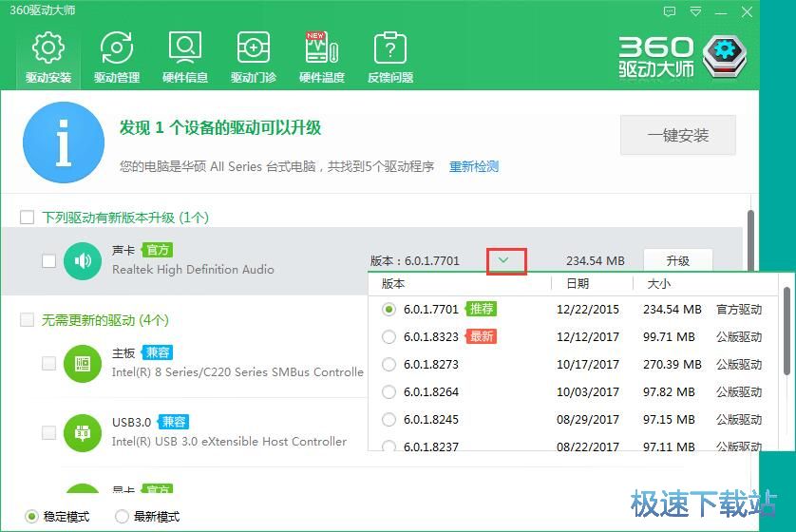Select version 6.0.1.8245 radio button
Viewport: 796px width, 532px height.
(x=389, y=419)
